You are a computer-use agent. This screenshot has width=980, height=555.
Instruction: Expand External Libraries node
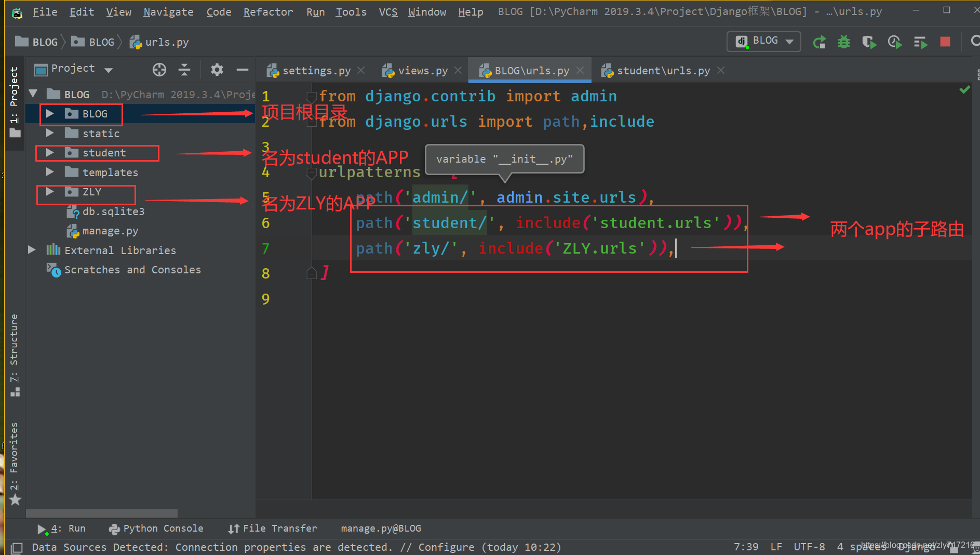point(32,250)
